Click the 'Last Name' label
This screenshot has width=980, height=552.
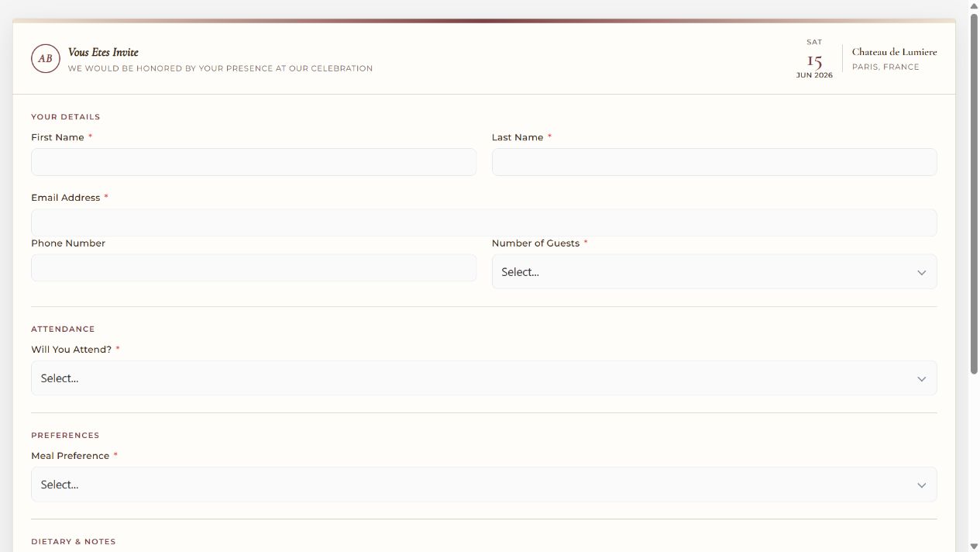click(518, 137)
